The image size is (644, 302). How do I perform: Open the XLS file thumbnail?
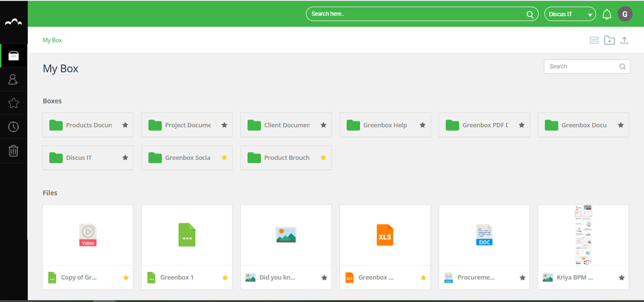coord(385,235)
